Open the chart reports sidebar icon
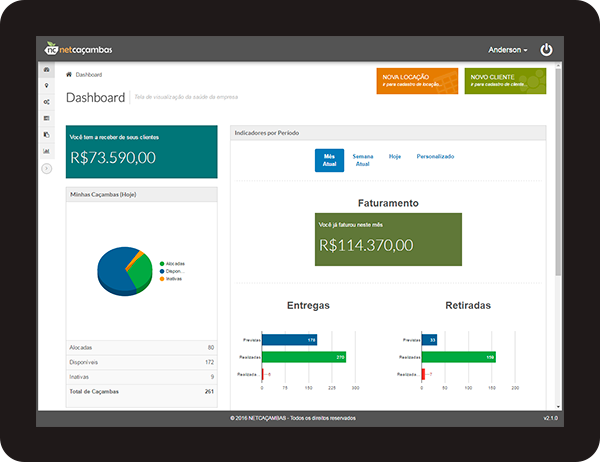The width and height of the screenshot is (600, 462). pos(46,151)
